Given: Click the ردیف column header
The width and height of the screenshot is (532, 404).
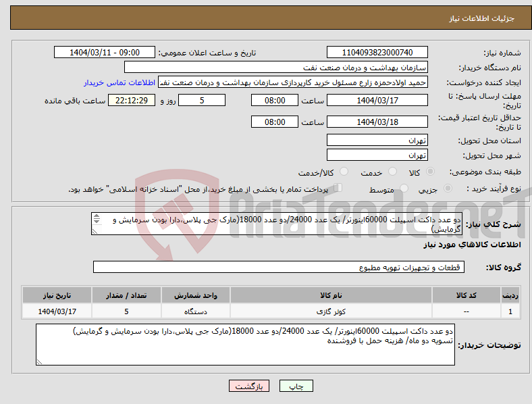Looking at the screenshot, I should coord(510,295).
